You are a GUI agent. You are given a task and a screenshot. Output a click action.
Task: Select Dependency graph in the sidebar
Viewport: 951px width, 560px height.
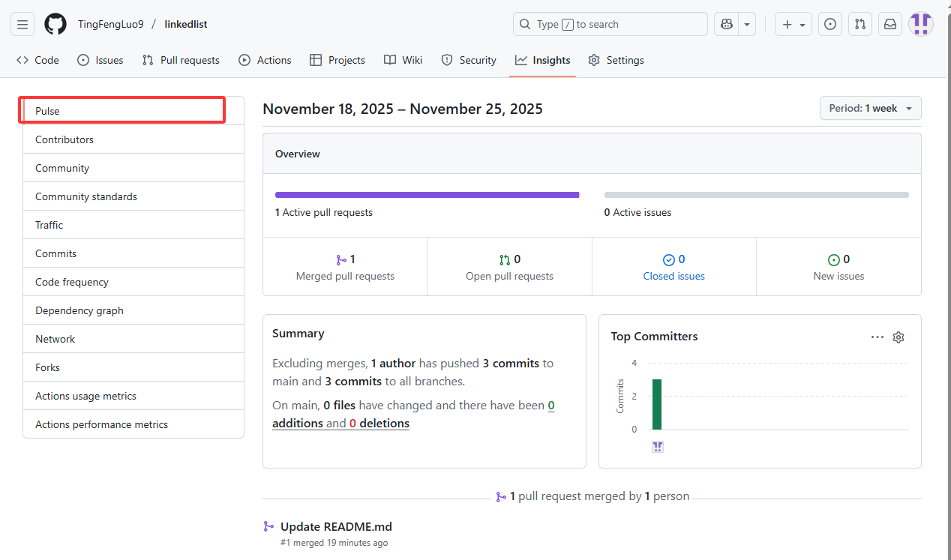[x=79, y=310]
